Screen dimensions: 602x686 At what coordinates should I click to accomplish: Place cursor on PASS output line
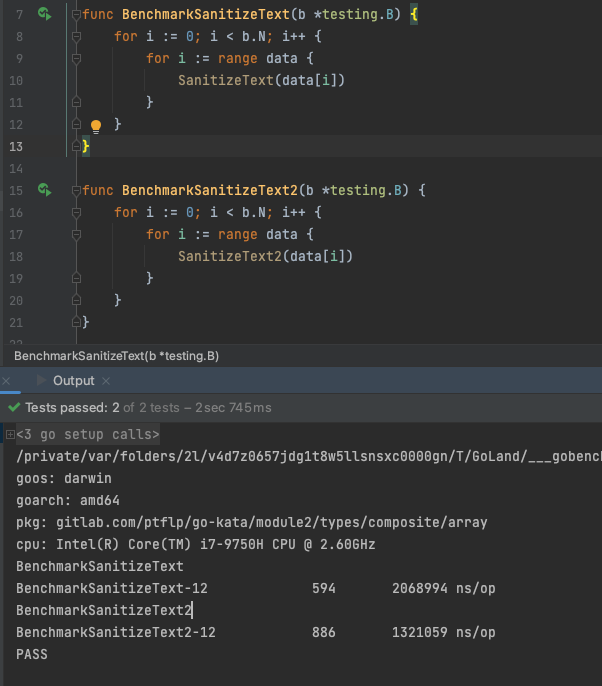32,654
